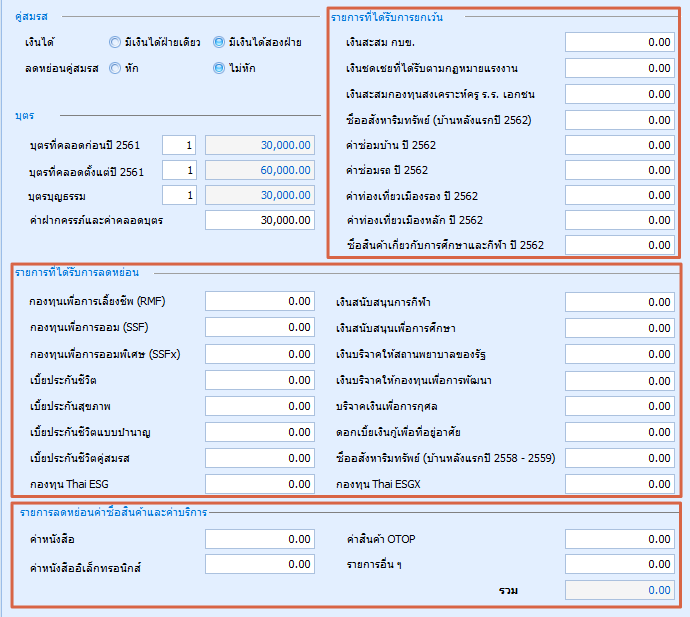The width and height of the screenshot is (690, 617).
Task: Select the มีเงินได้ฝ่ายเดียว radio option
Action: click(x=115, y=42)
